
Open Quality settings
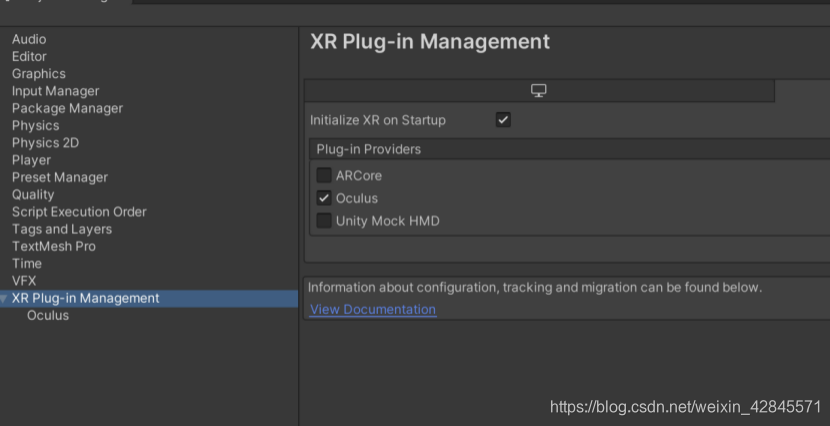33,195
